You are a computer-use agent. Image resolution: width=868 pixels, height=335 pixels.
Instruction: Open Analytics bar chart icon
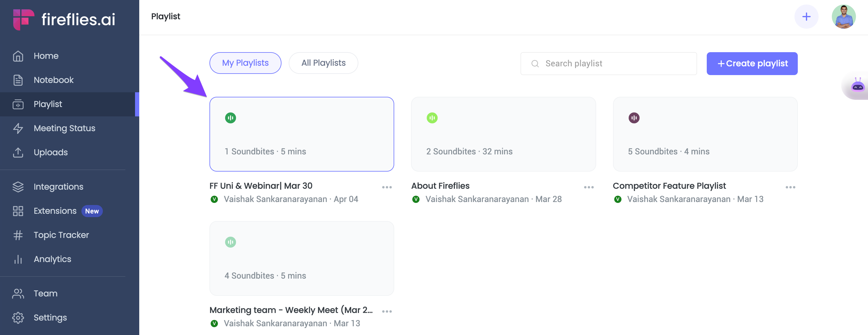[18, 259]
